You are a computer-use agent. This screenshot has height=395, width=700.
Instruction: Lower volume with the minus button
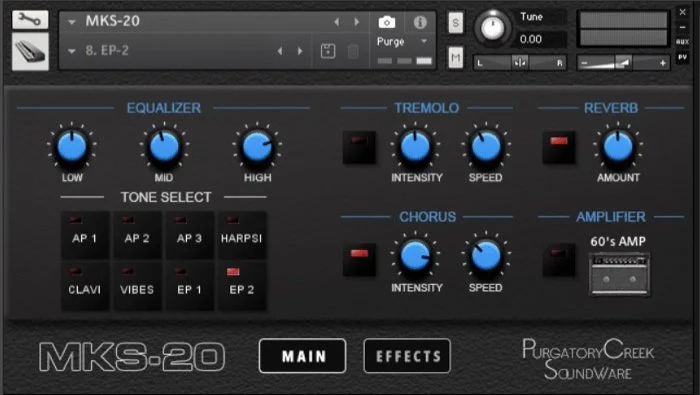[x=583, y=63]
